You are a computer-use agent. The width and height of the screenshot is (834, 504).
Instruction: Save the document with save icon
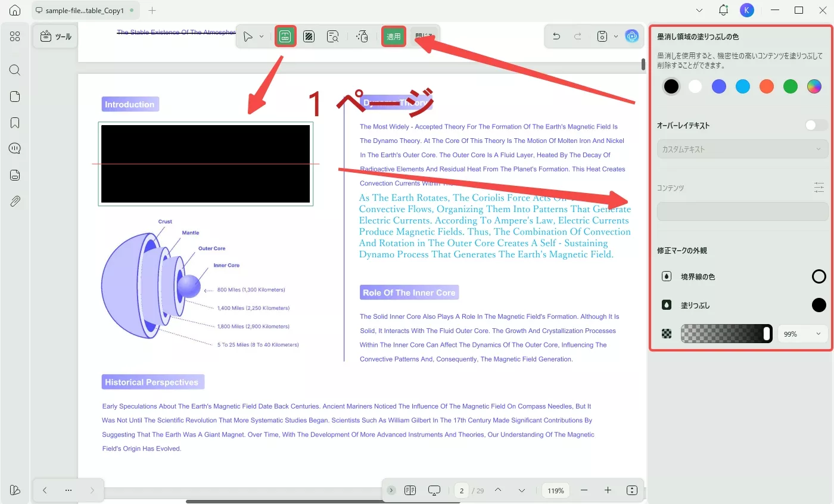pos(602,36)
